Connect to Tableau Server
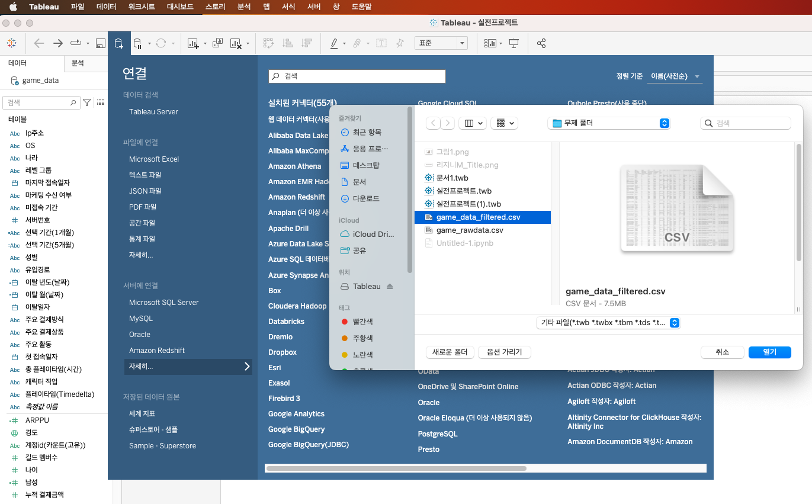This screenshot has height=504, width=812. (153, 111)
